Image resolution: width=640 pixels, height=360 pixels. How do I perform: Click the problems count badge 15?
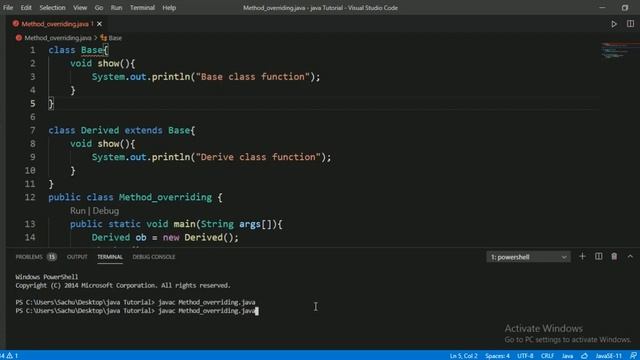(51, 257)
